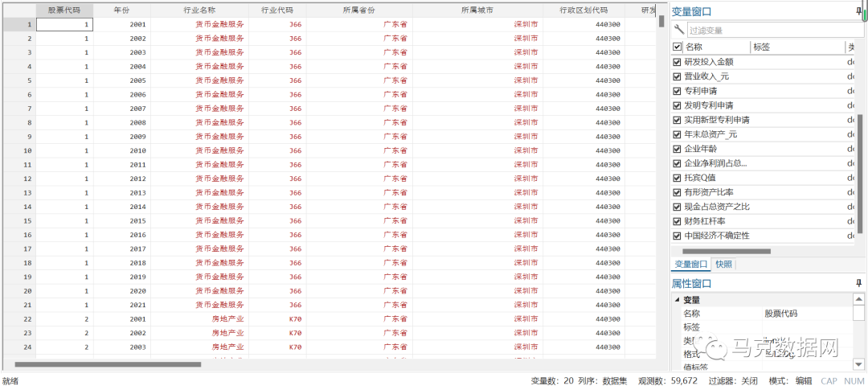Pin the 属性窗口 panel

[858, 283]
